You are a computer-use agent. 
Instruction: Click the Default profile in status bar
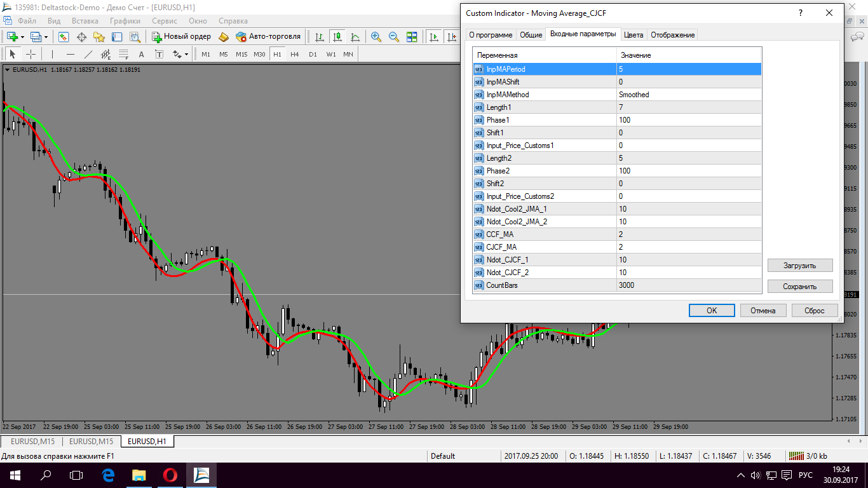(x=443, y=456)
